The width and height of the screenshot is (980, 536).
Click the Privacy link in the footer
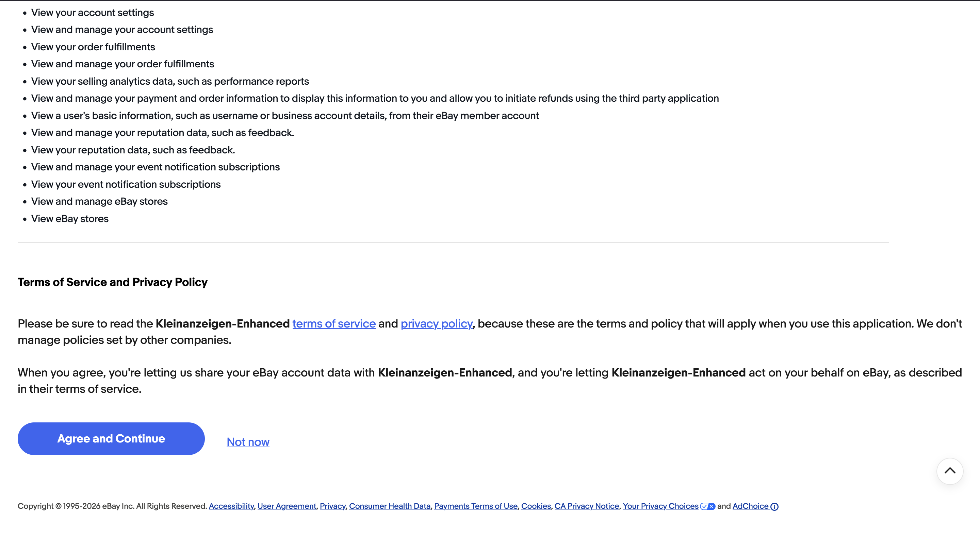pyautogui.click(x=332, y=506)
